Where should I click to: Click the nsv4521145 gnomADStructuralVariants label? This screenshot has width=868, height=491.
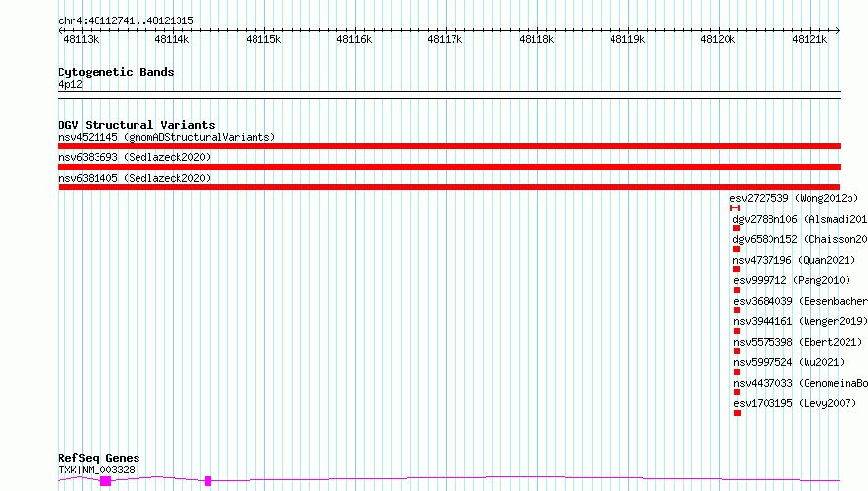167,137
